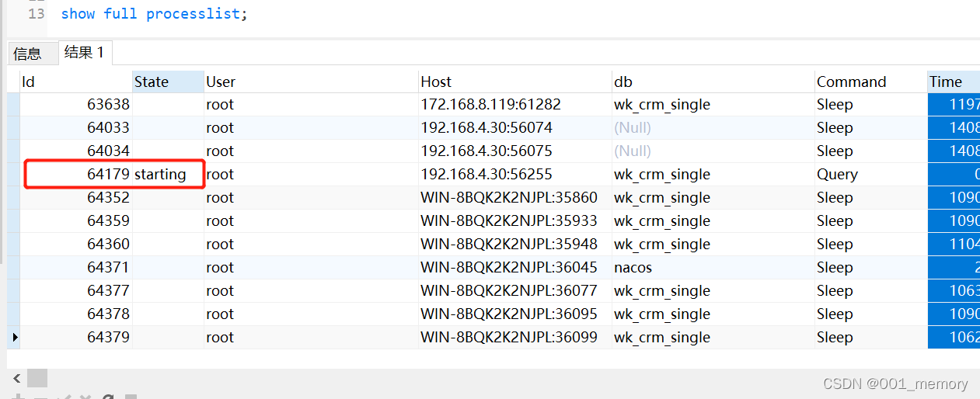Click Host cell WIN-8BQK2K2NJPL:35933

click(x=514, y=220)
